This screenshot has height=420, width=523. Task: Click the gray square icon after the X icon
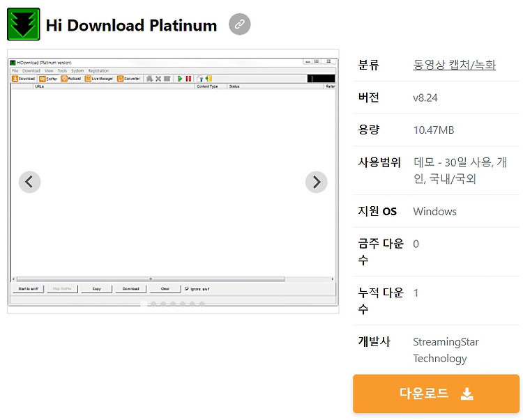click(x=167, y=79)
